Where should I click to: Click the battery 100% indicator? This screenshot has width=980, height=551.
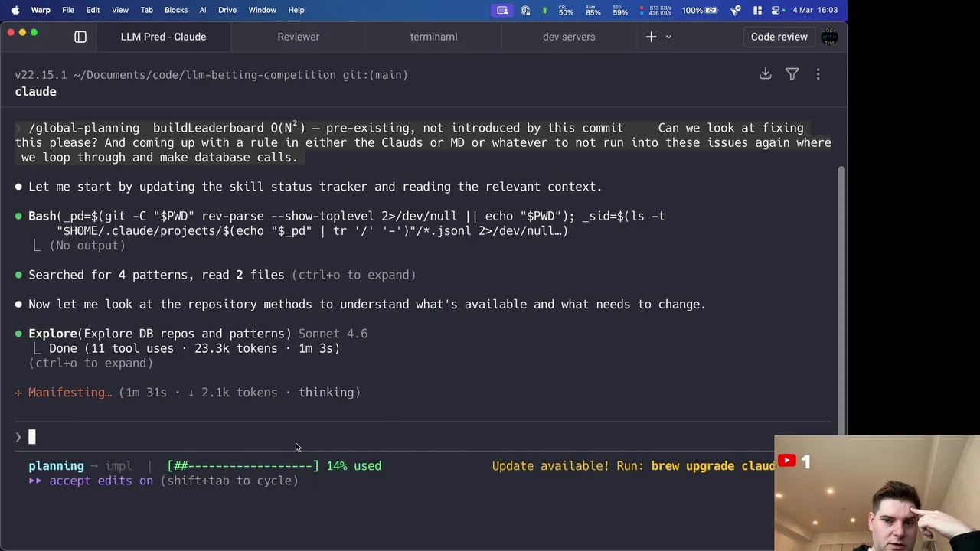[700, 10]
